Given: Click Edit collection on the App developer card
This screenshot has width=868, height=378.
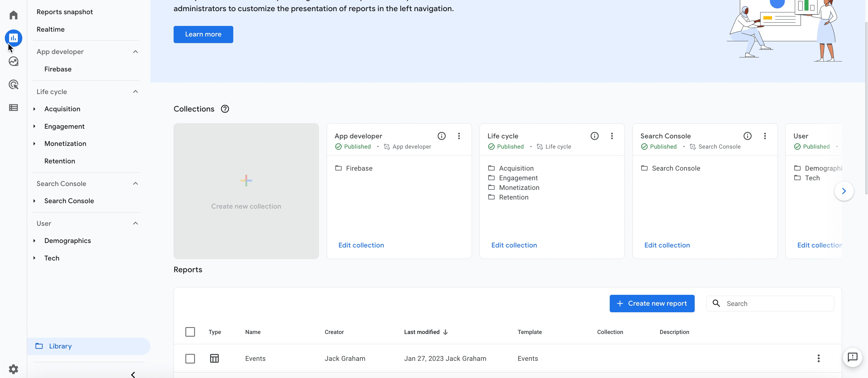Looking at the screenshot, I should coord(361,245).
